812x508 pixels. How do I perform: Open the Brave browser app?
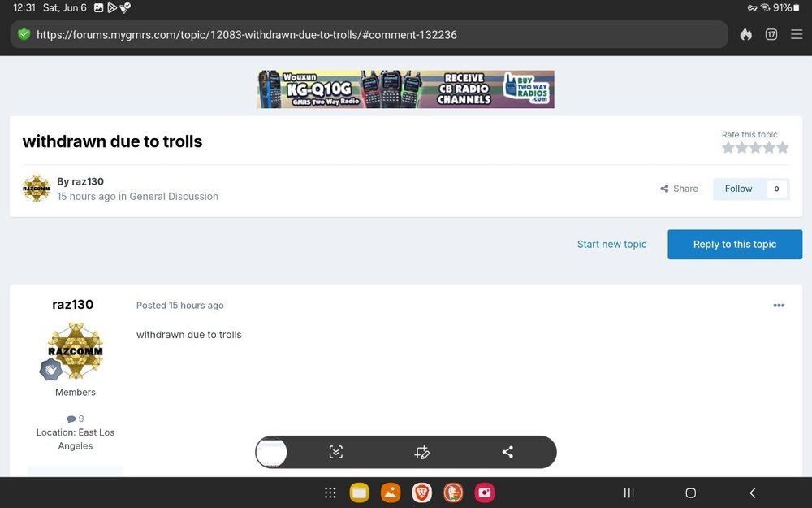click(422, 493)
